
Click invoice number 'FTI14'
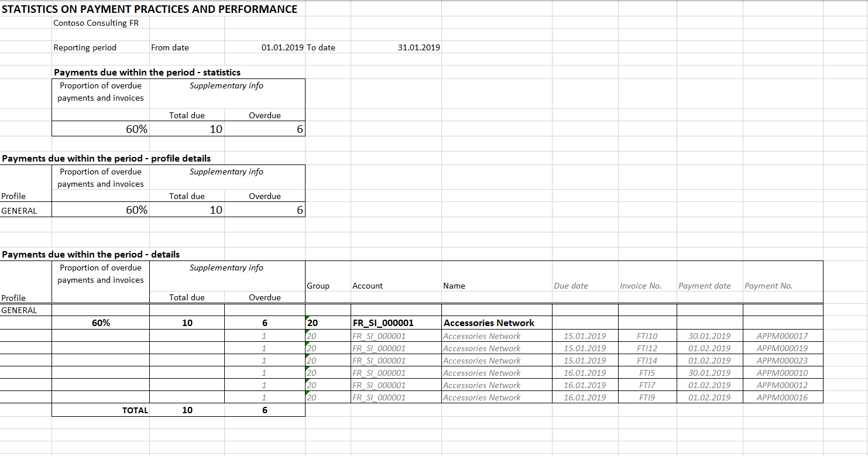pyautogui.click(x=647, y=361)
